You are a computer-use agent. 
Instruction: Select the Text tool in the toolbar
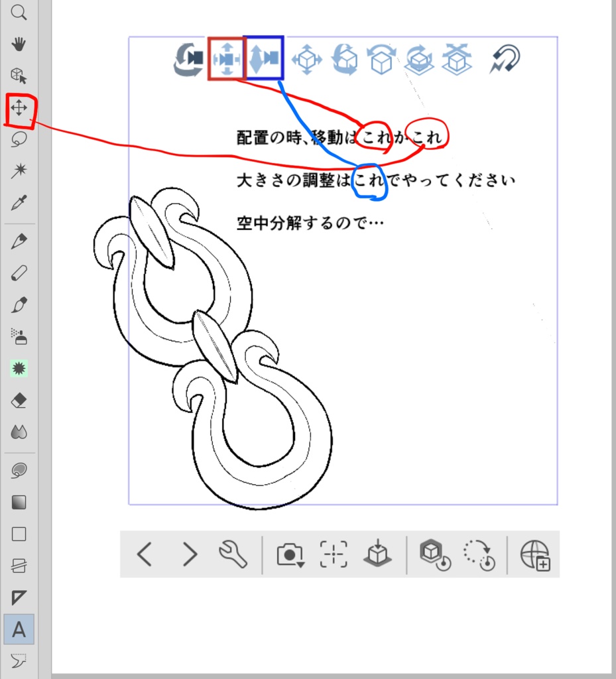[x=18, y=630]
